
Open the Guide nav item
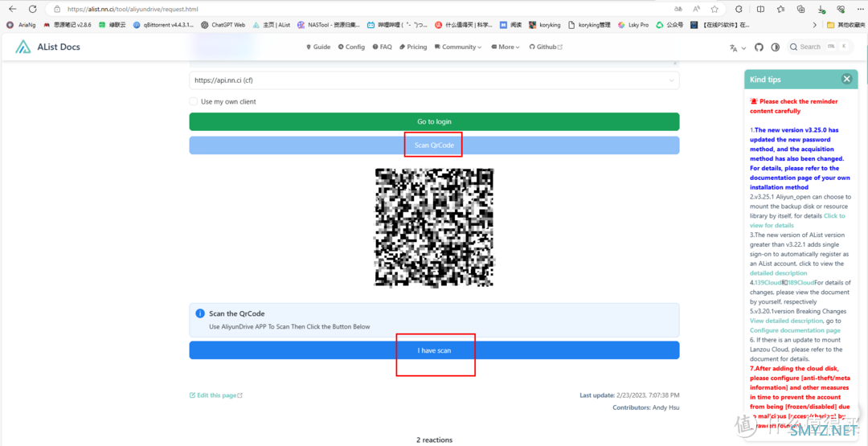coord(318,47)
